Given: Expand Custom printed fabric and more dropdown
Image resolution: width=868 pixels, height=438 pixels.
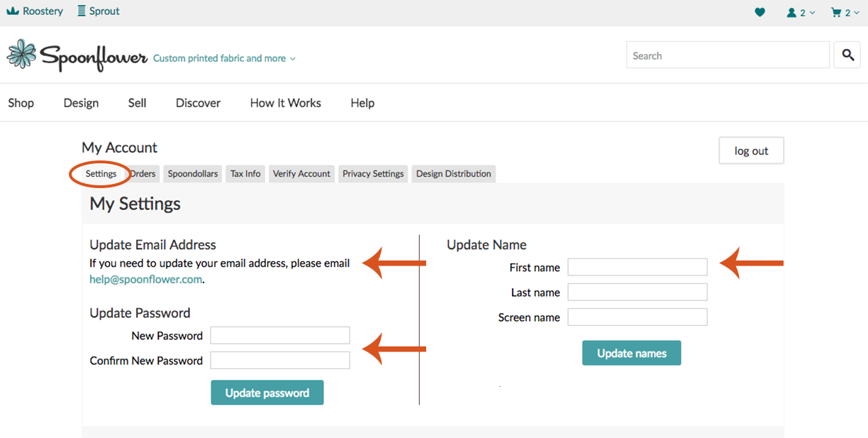Looking at the screenshot, I should [224, 58].
